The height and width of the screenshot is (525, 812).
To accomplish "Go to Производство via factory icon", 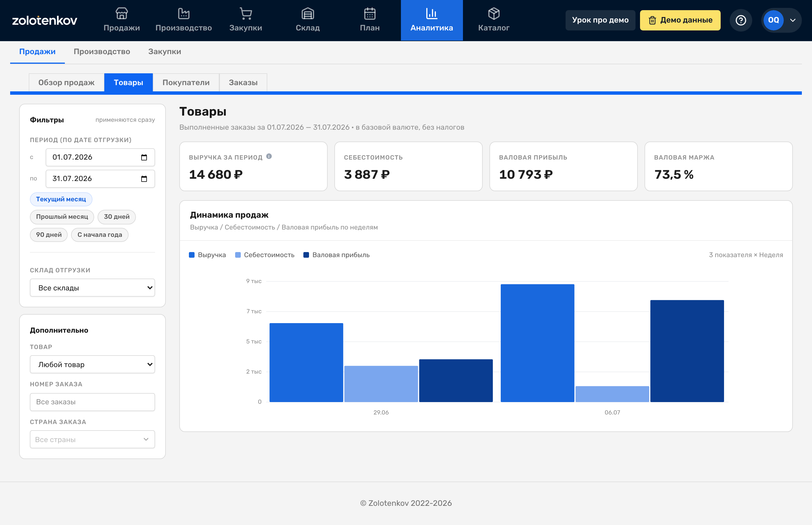I will point(184,14).
